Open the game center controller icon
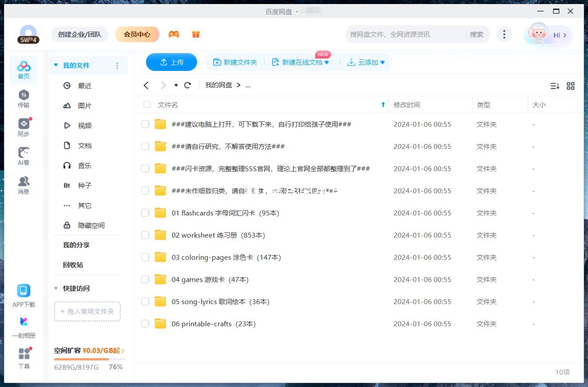 coord(174,34)
